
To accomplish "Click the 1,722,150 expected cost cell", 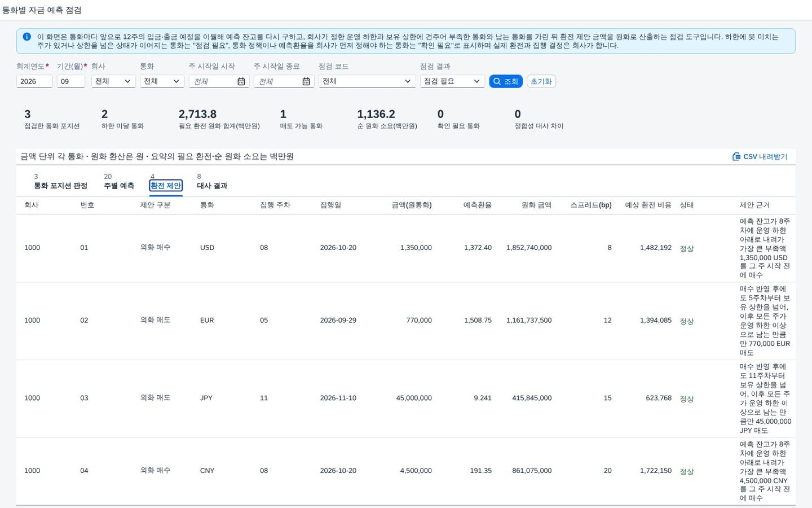I will 656,471.
